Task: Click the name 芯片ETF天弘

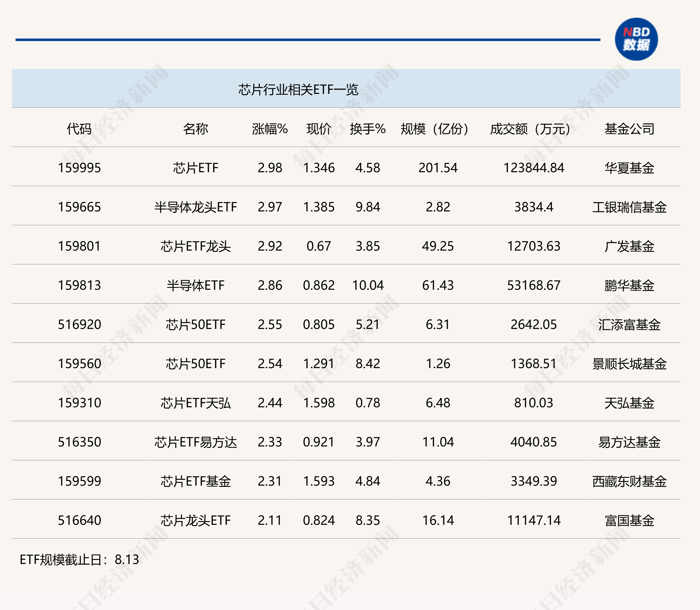Action: [x=195, y=403]
